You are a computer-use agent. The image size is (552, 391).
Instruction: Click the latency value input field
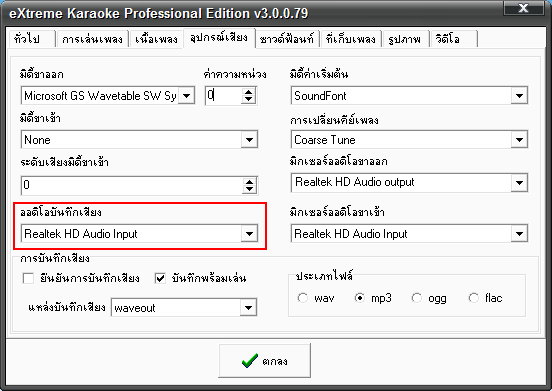pyautogui.click(x=224, y=95)
